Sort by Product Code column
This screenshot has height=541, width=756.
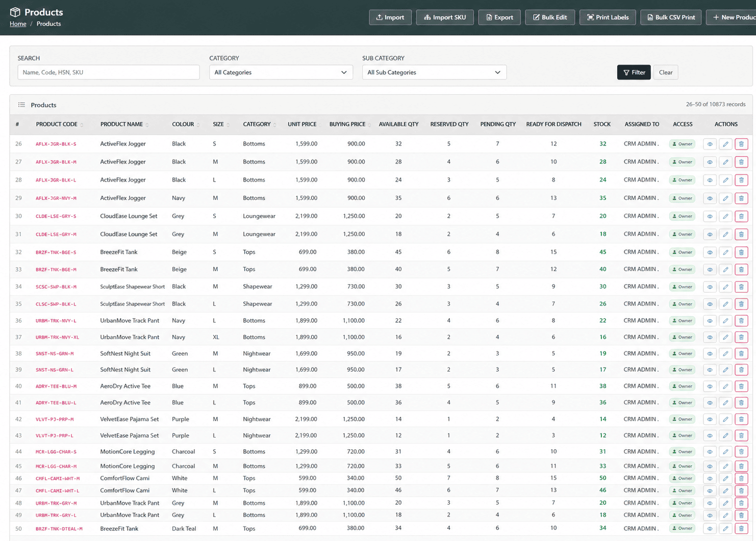point(59,124)
